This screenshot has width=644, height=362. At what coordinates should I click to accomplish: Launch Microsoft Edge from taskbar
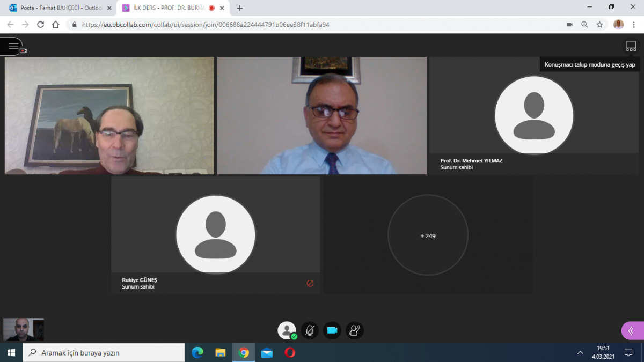(x=197, y=352)
